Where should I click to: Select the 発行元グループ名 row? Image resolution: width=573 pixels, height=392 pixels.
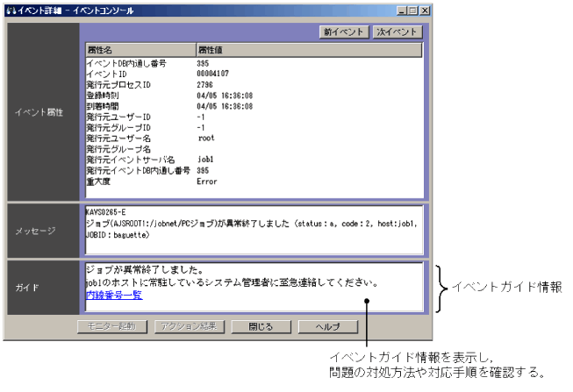click(x=254, y=149)
